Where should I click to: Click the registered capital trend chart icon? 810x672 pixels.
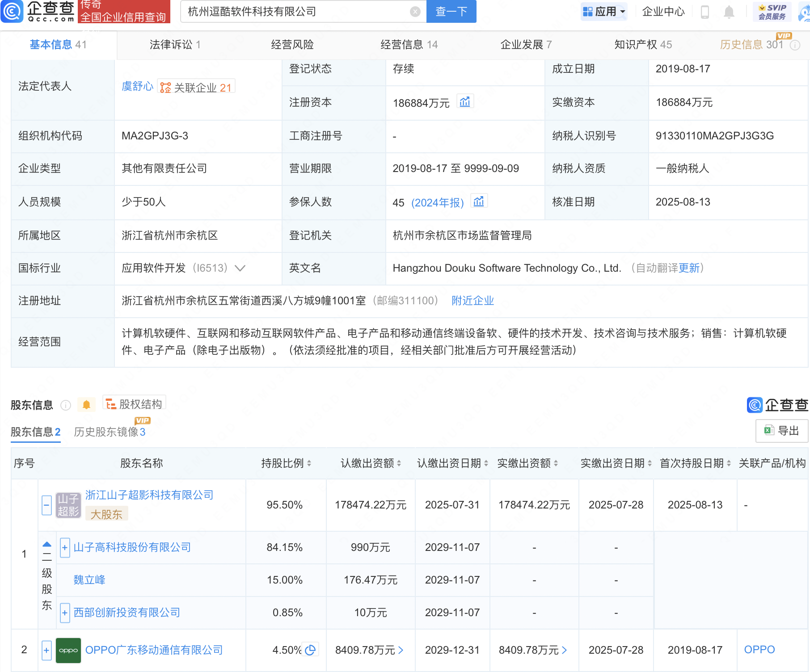465,102
